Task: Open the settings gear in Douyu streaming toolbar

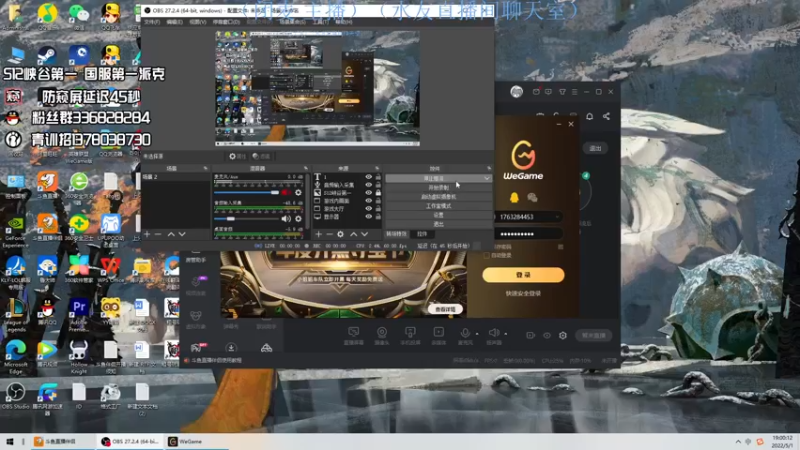Action: (x=563, y=335)
